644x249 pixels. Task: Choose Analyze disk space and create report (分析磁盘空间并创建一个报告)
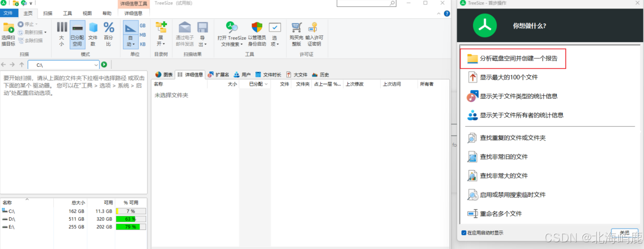[x=512, y=59]
